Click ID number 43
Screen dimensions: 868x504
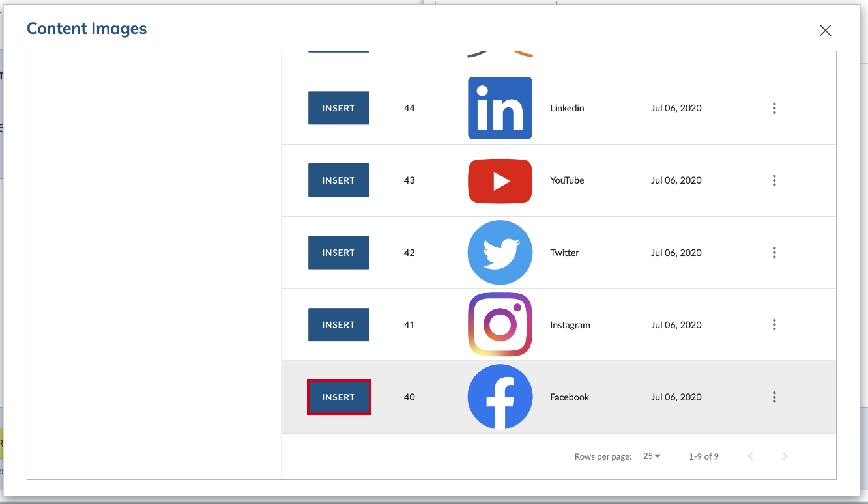(409, 180)
